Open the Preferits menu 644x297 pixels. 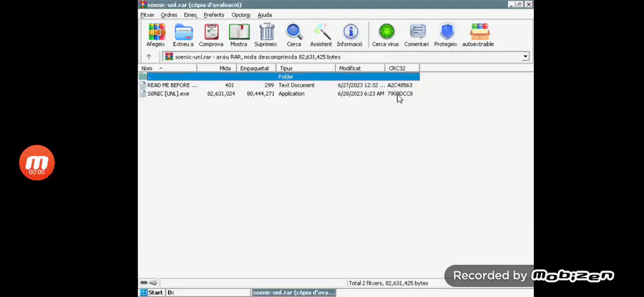214,15
